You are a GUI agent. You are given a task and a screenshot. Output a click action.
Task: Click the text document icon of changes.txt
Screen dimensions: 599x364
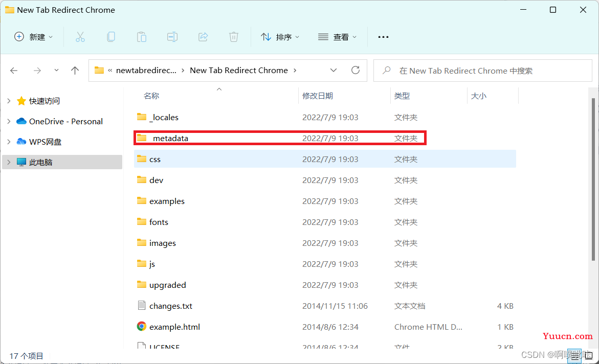(142, 305)
